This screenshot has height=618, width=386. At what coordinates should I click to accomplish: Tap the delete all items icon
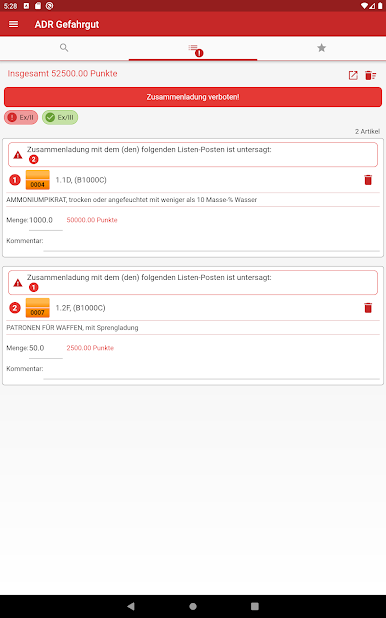(370, 75)
